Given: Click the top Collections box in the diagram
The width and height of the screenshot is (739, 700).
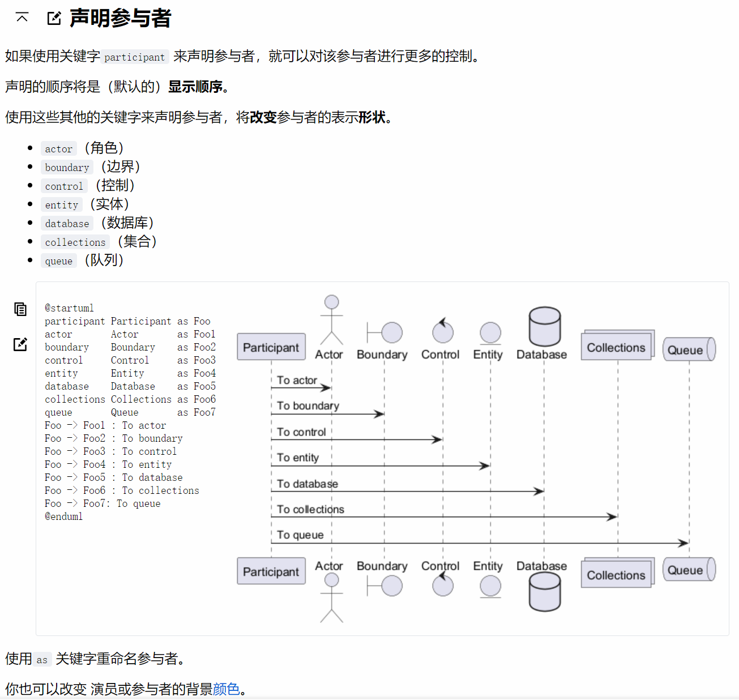Looking at the screenshot, I should click(617, 345).
